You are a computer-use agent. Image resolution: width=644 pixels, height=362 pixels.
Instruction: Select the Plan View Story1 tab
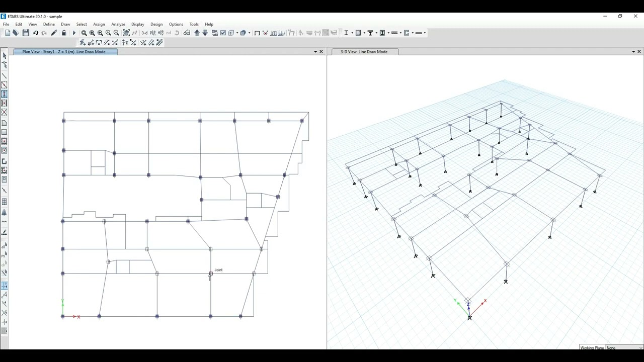point(64,52)
